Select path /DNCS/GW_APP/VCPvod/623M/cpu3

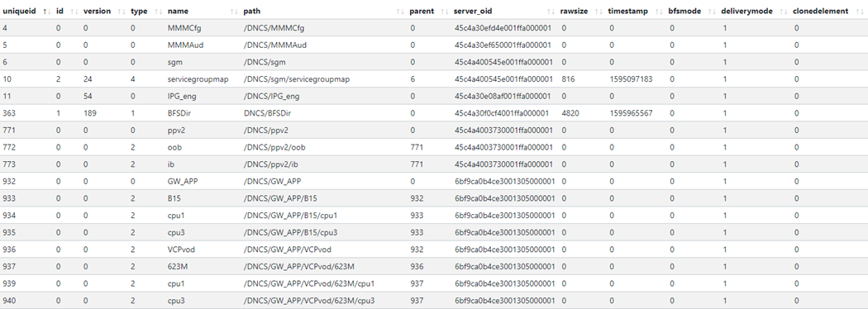pos(309,302)
